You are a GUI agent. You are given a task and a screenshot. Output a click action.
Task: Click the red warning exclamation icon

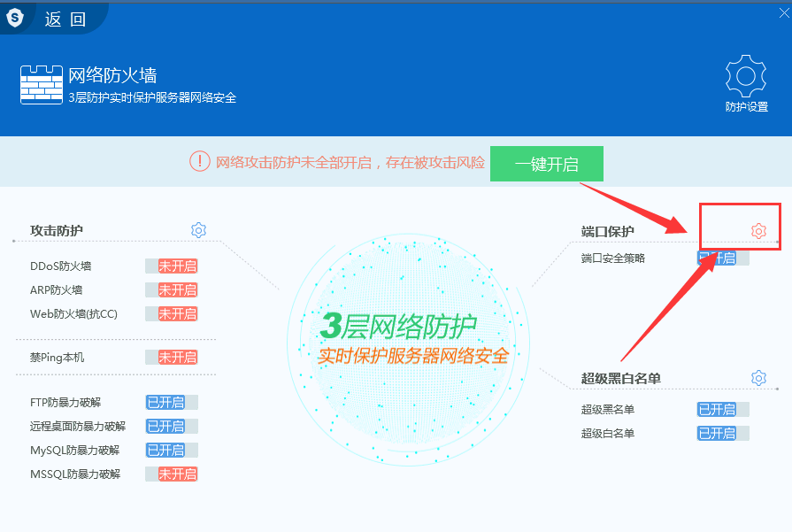coord(199,161)
